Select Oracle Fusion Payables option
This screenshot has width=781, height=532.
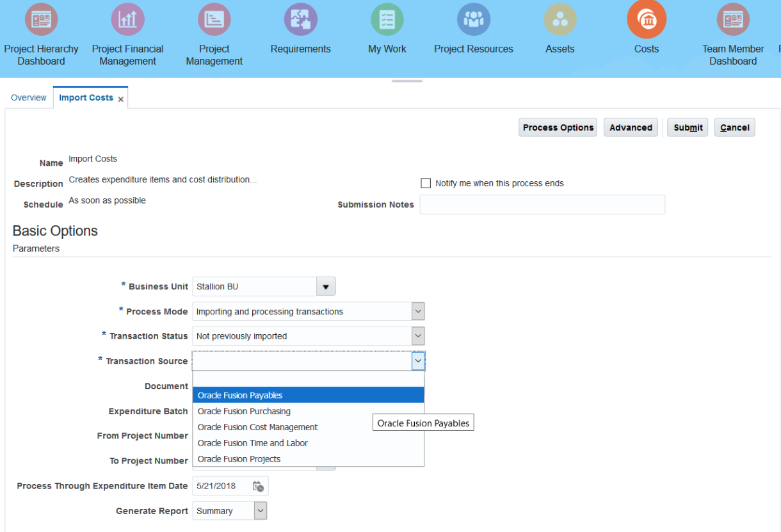pos(308,396)
